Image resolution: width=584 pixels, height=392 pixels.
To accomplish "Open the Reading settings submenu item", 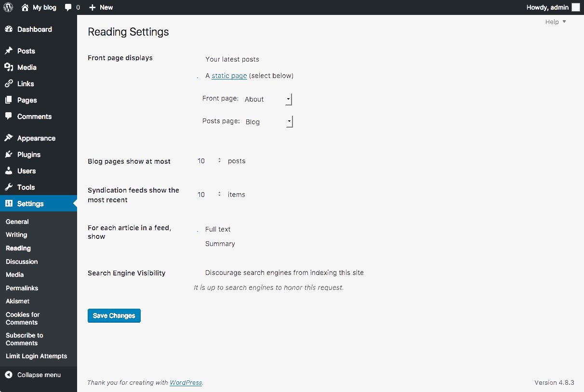I will tap(18, 248).
